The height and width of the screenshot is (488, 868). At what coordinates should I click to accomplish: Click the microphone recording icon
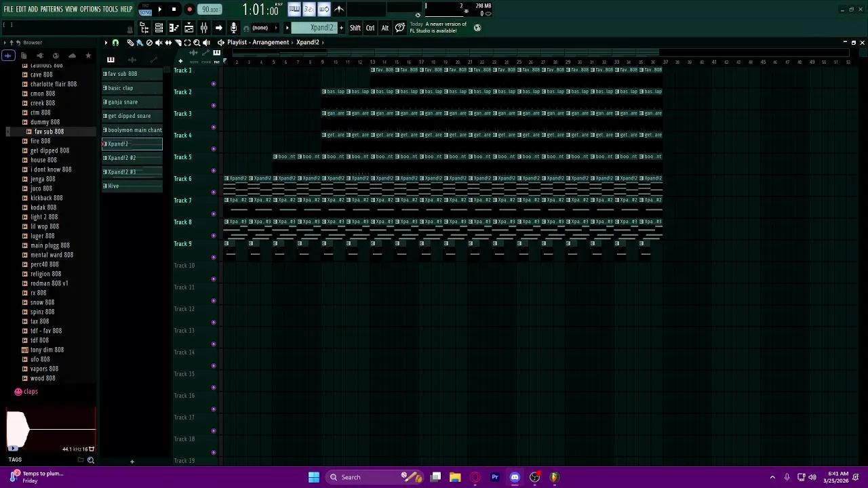tap(233, 28)
